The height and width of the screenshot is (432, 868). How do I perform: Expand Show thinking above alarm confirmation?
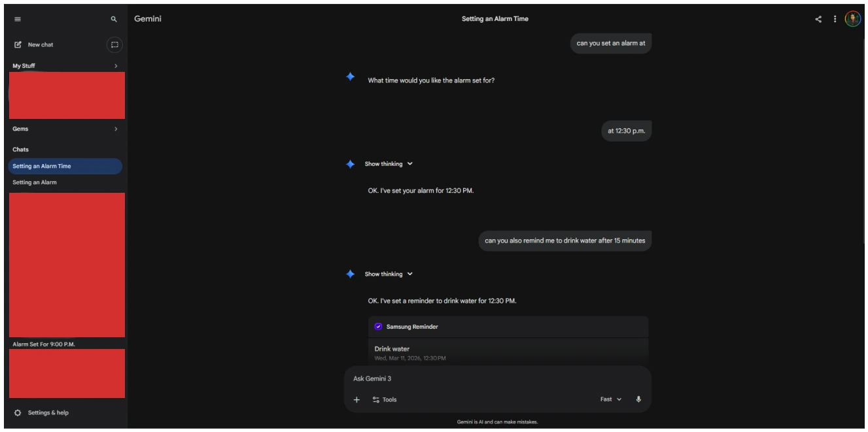389,164
